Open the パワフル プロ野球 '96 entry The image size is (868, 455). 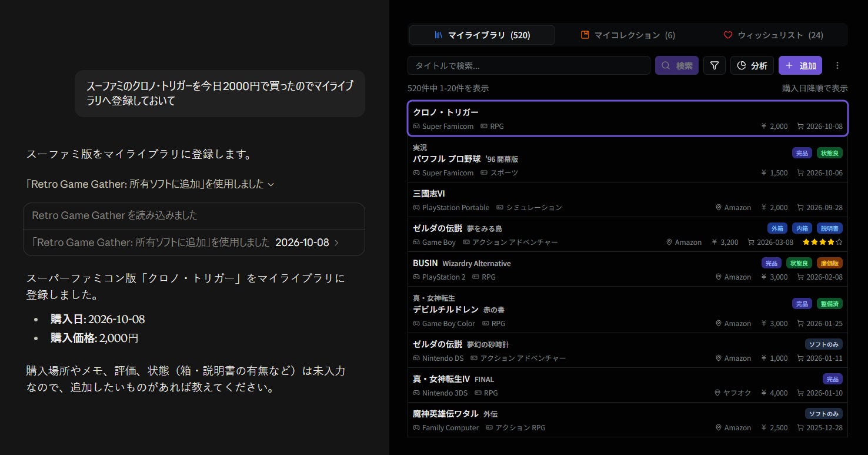point(627,160)
